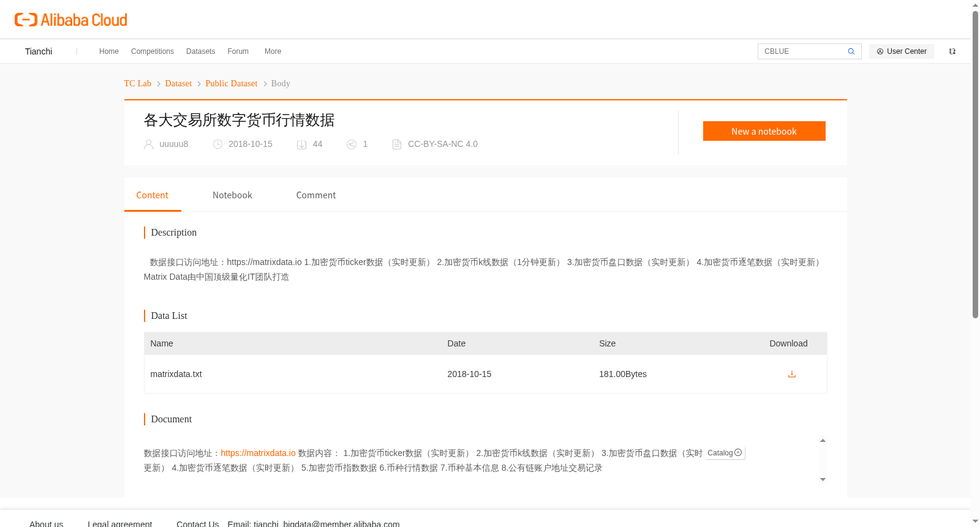Download matrixdata.txt using the download icon
Image resolution: width=980 pixels, height=527 pixels.
[x=791, y=374]
